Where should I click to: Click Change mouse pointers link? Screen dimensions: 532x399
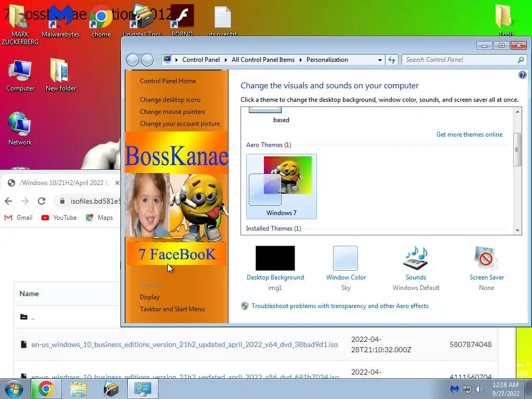coord(172,111)
